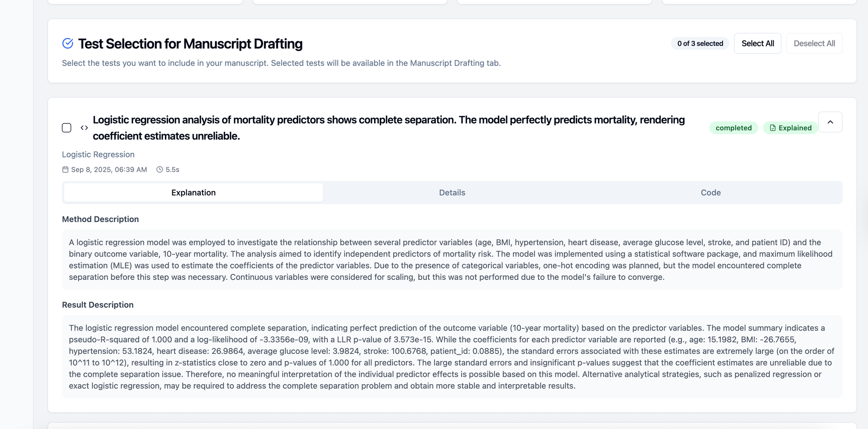
Task: Click the blue checkmark circle icon beside title
Action: click(x=68, y=43)
